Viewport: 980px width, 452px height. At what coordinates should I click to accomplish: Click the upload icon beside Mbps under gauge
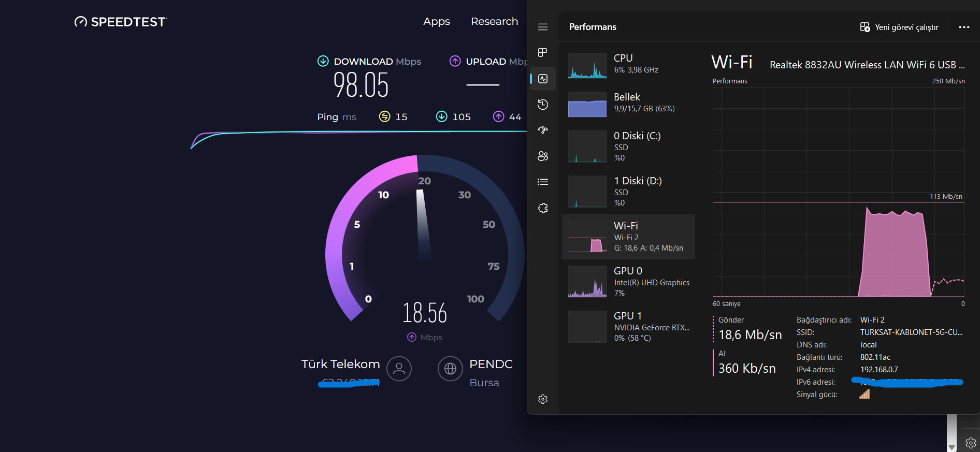pos(412,337)
